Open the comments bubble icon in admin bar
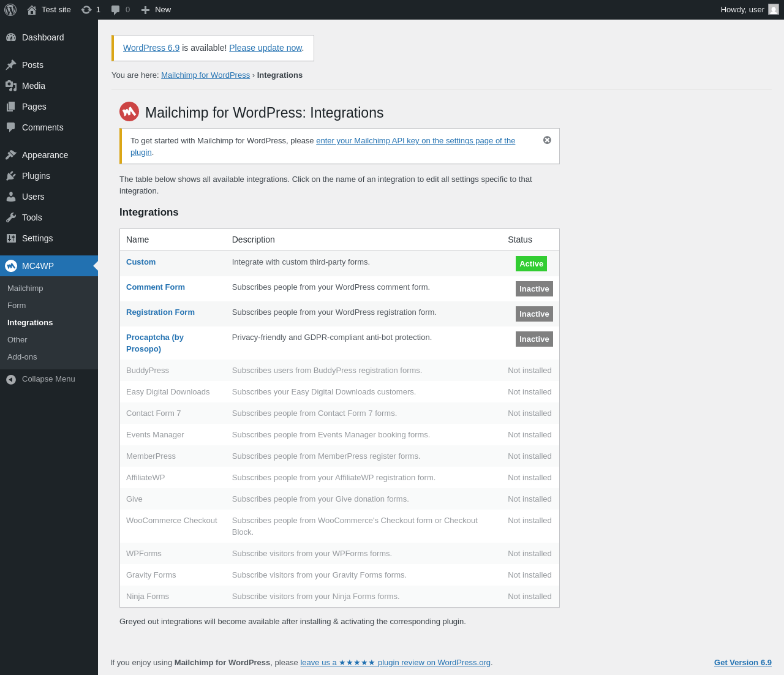The image size is (784, 675). coord(115,10)
